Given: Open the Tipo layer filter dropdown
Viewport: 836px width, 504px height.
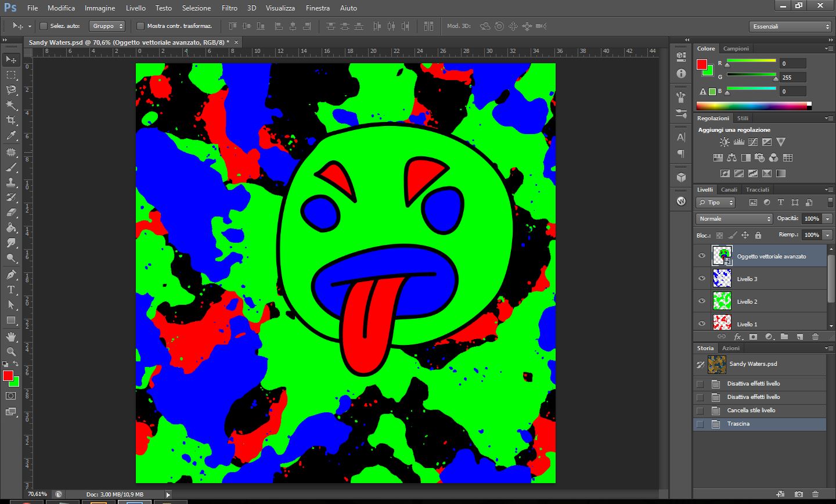Looking at the screenshot, I should tap(716, 203).
